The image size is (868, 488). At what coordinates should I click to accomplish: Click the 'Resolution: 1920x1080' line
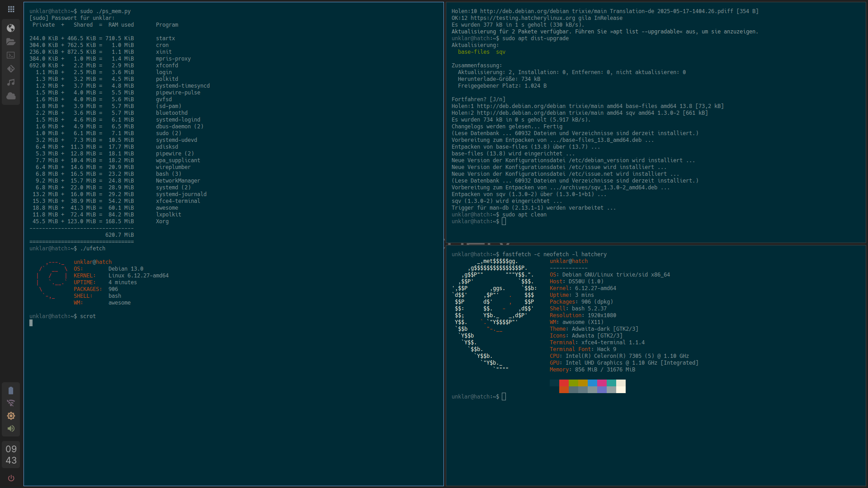click(583, 315)
